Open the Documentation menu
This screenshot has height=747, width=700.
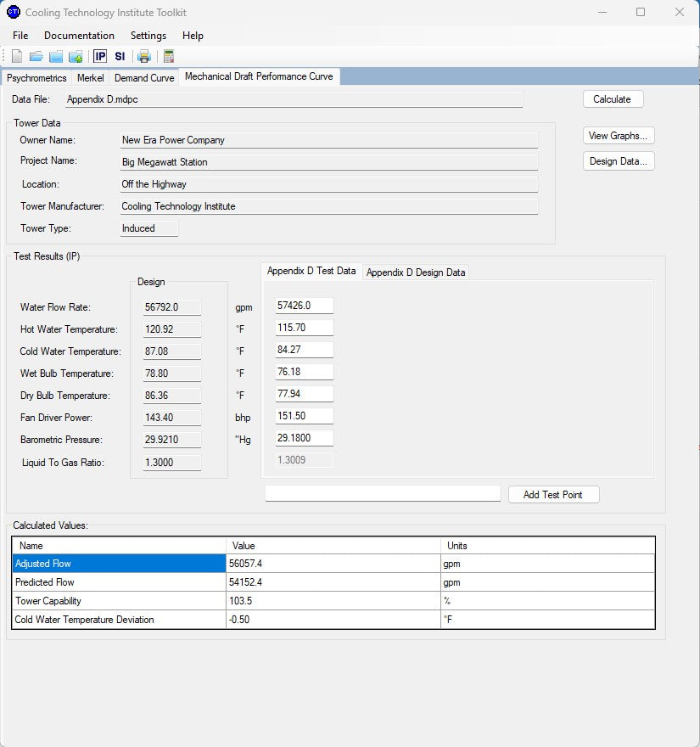pyautogui.click(x=79, y=36)
